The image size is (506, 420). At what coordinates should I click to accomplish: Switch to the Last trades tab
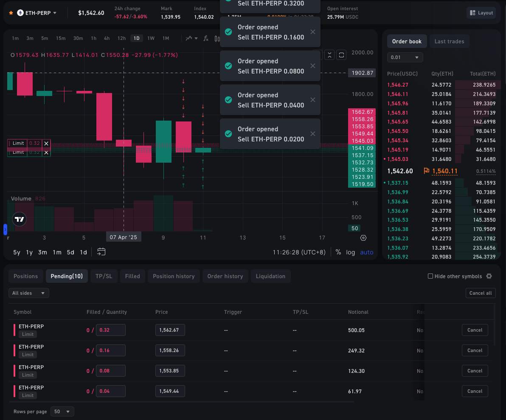pyautogui.click(x=449, y=41)
